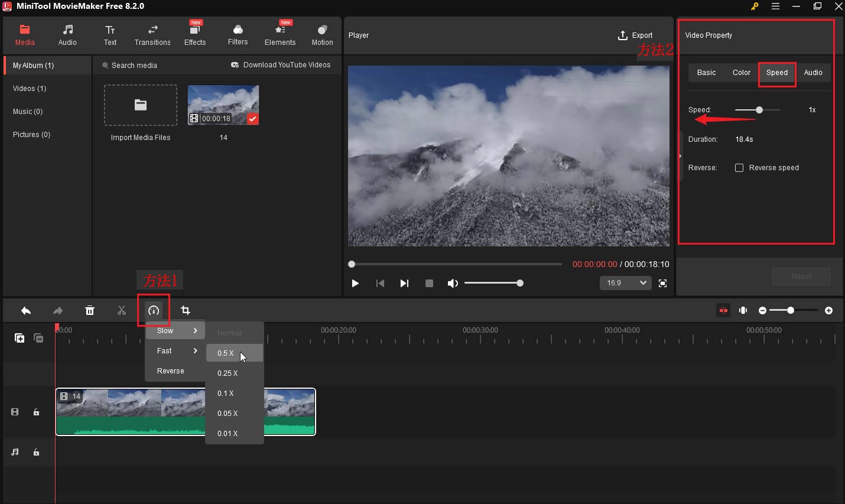Screen dimensions: 845x504
Task: Enable the Reverse speed checkbox
Action: pyautogui.click(x=739, y=168)
